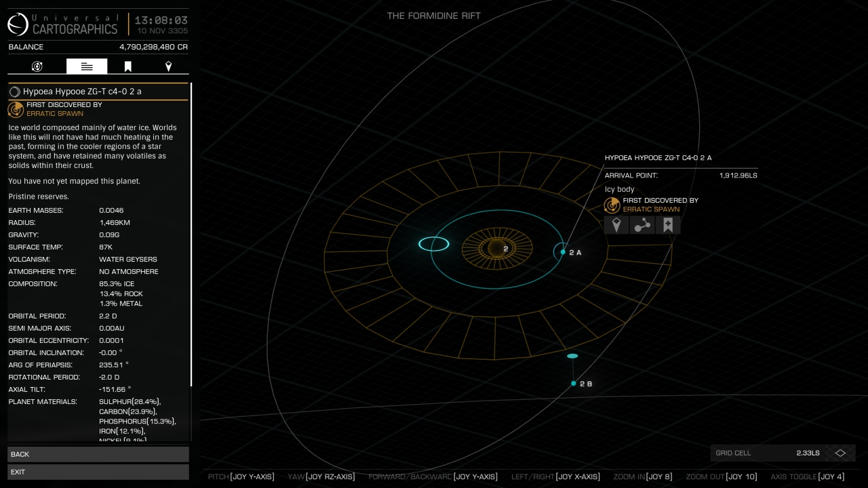Image resolution: width=868 pixels, height=488 pixels.
Task: Click the PITCH [JOY Y-AXIS] hint
Action: (x=241, y=476)
